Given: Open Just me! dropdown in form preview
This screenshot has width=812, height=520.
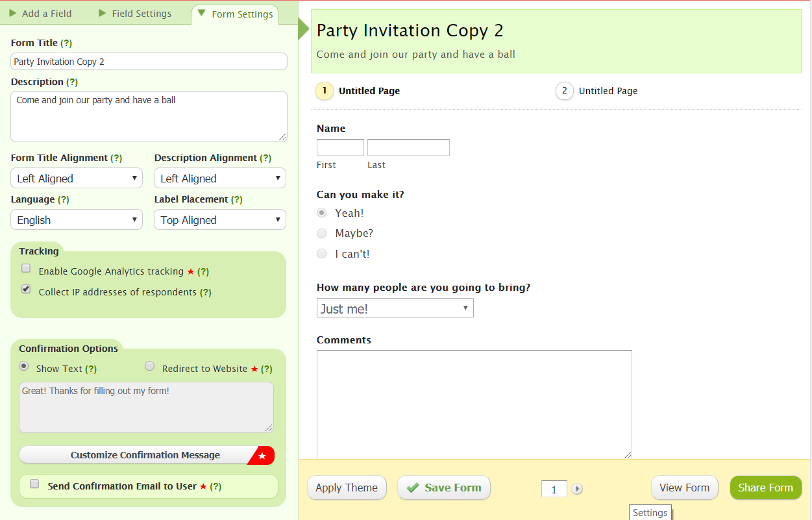Looking at the screenshot, I should 395,308.
